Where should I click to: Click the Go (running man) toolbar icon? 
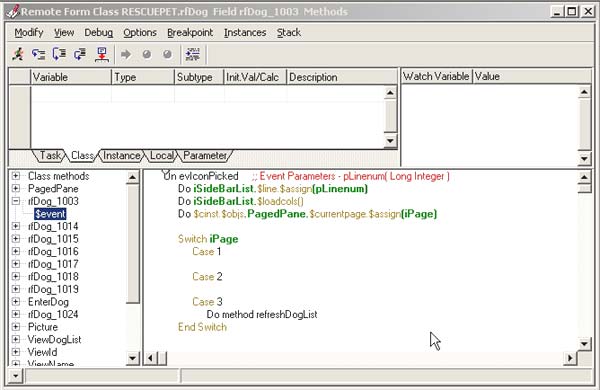tap(18, 54)
